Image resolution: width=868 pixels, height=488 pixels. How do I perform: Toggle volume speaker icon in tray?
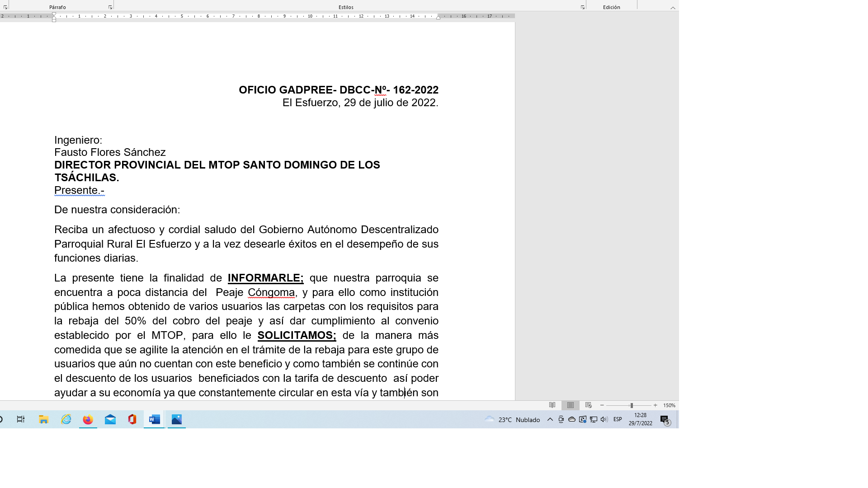tap(604, 419)
